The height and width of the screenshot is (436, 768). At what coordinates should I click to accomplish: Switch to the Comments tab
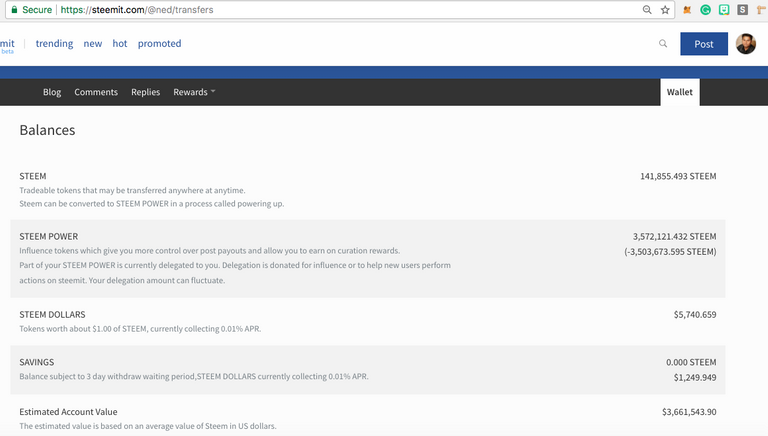pyautogui.click(x=96, y=92)
